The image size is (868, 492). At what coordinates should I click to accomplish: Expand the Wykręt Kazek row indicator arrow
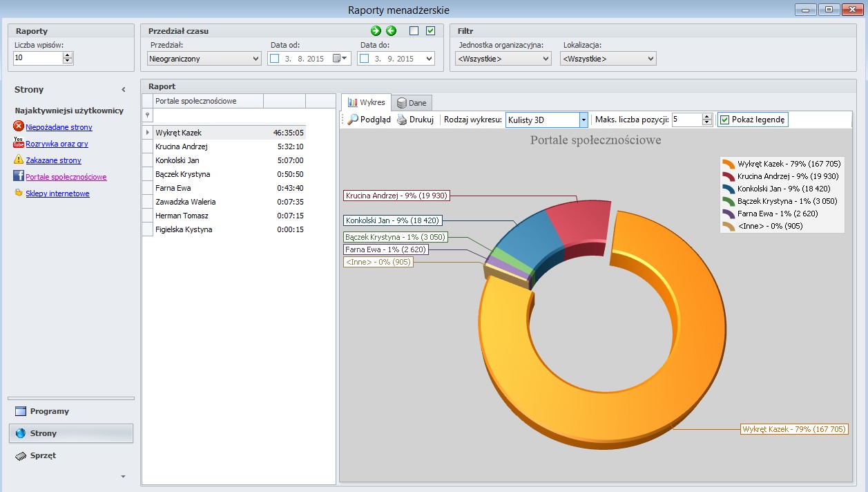(x=147, y=132)
